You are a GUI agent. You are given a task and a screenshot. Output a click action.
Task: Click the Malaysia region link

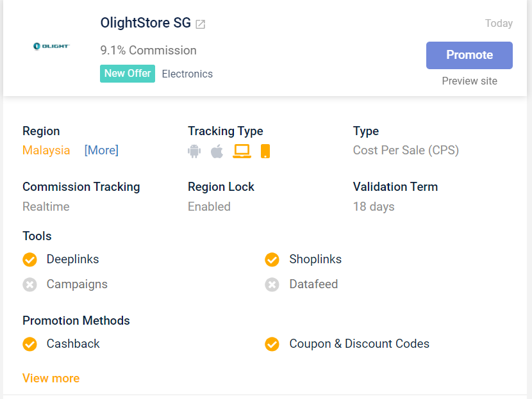(46, 150)
